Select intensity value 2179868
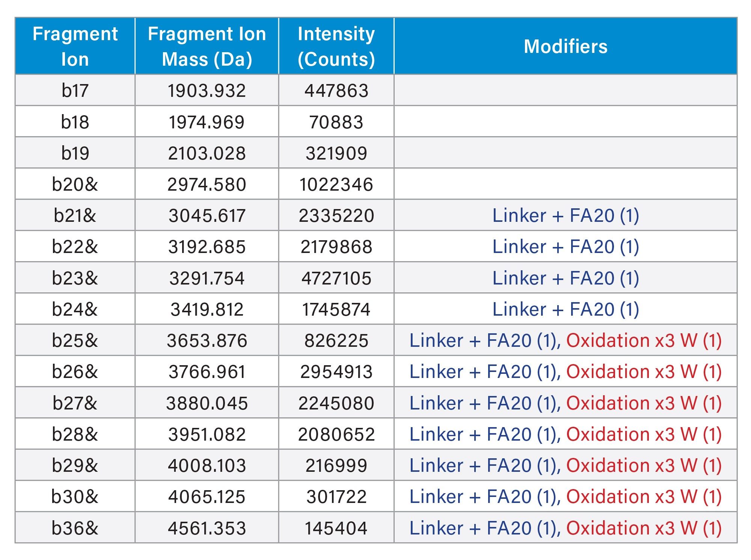 336,247
